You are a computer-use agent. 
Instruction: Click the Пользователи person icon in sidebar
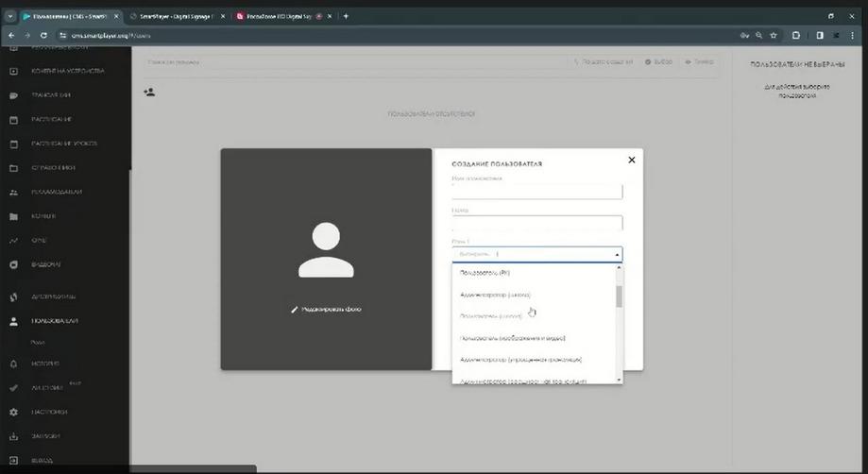pos(14,321)
